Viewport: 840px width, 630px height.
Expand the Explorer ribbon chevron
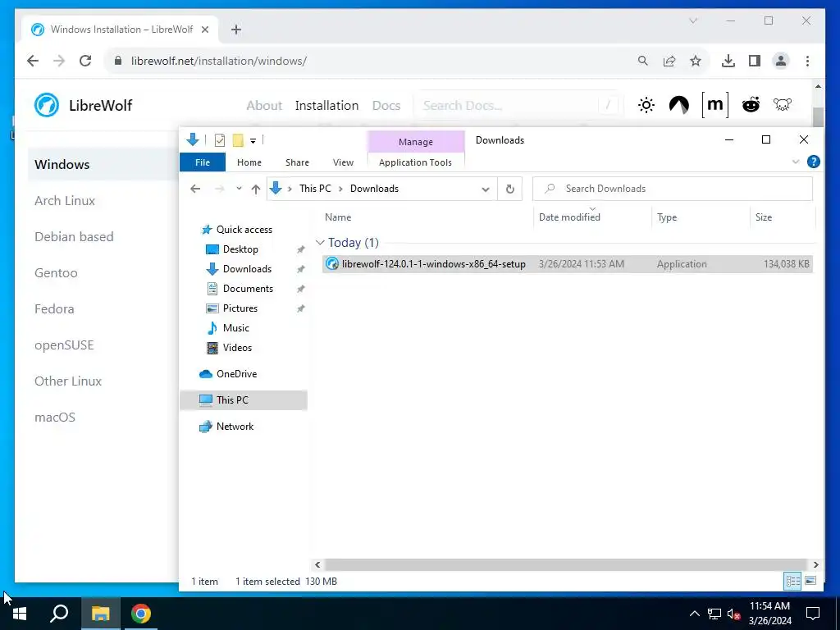click(796, 162)
